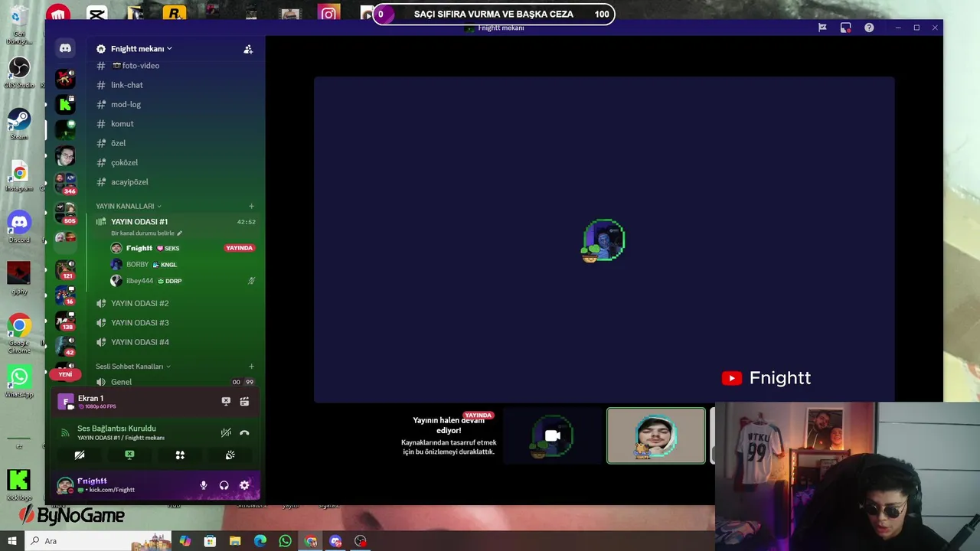Image resolution: width=980 pixels, height=551 pixels.
Task: Select green K server icon in server list
Action: pyautogui.click(x=65, y=104)
